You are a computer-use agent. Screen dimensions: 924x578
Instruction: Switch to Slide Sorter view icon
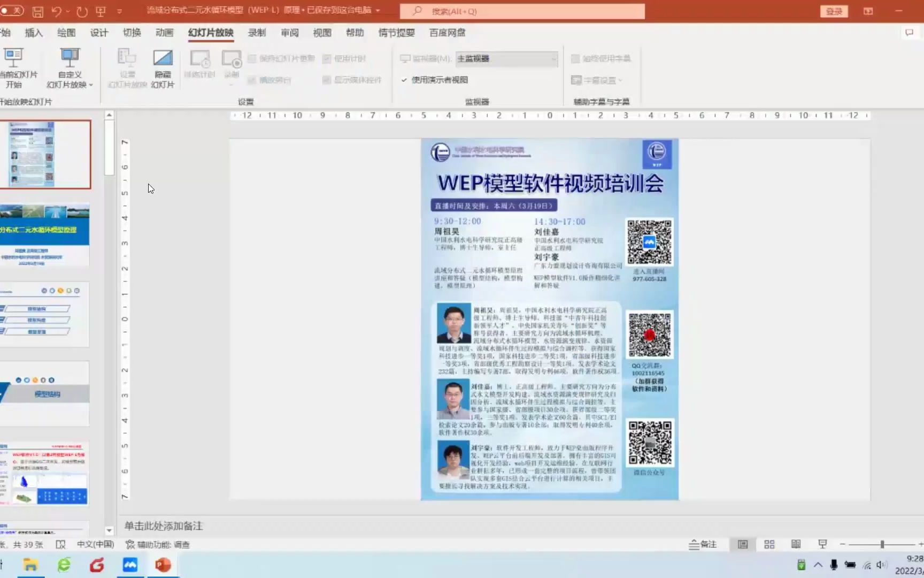[769, 544]
